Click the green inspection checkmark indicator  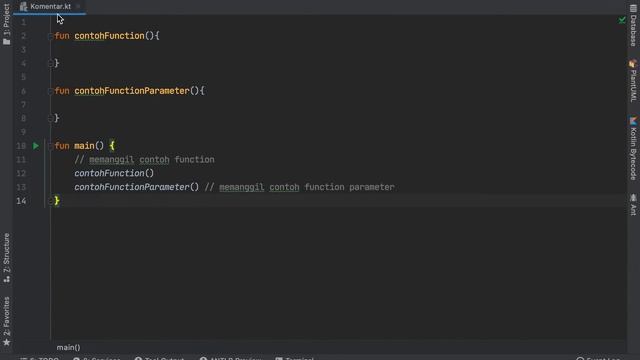pos(622,20)
